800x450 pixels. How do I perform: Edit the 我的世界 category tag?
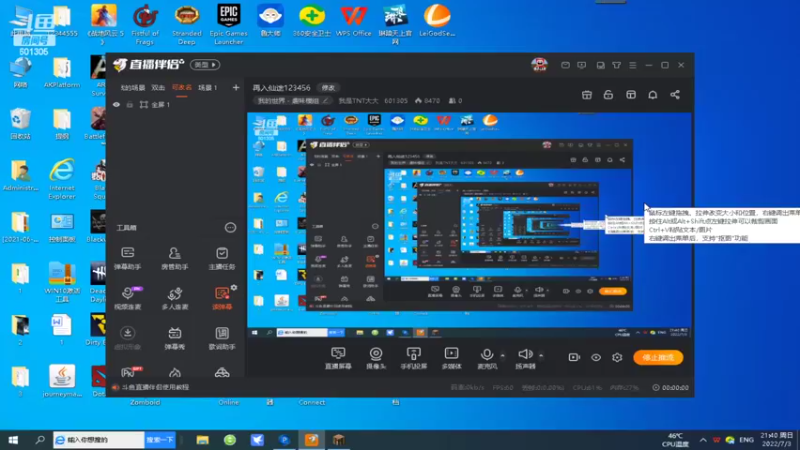(292, 101)
